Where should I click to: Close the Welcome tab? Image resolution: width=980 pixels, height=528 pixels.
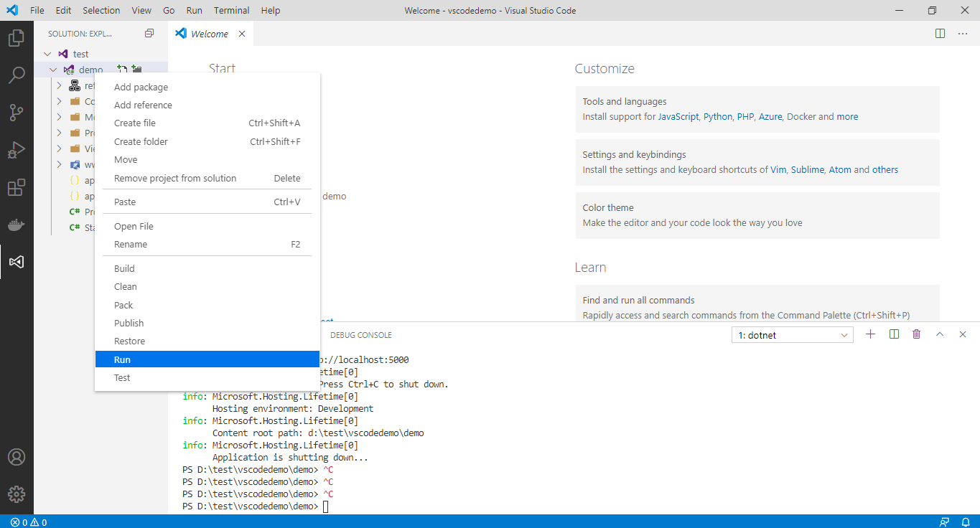[x=242, y=34]
